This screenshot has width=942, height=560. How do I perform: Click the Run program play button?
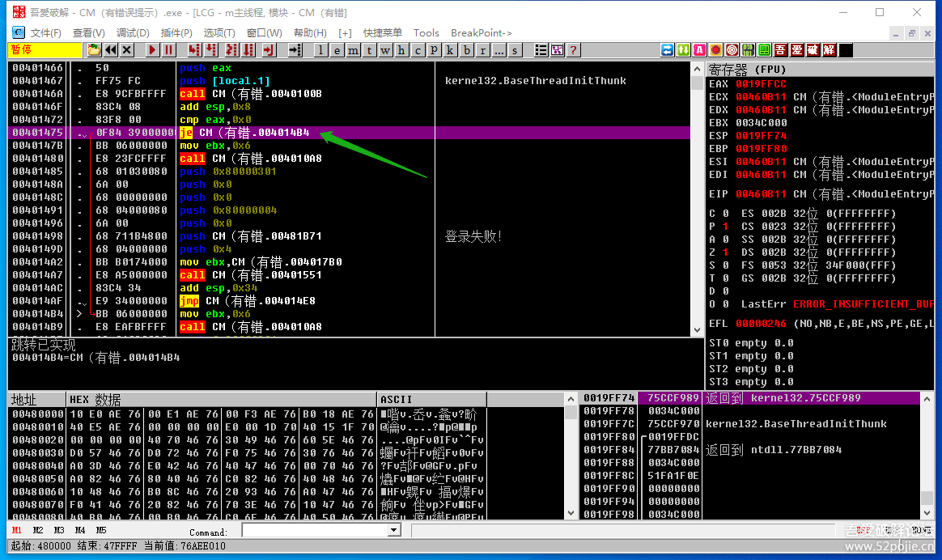152,50
